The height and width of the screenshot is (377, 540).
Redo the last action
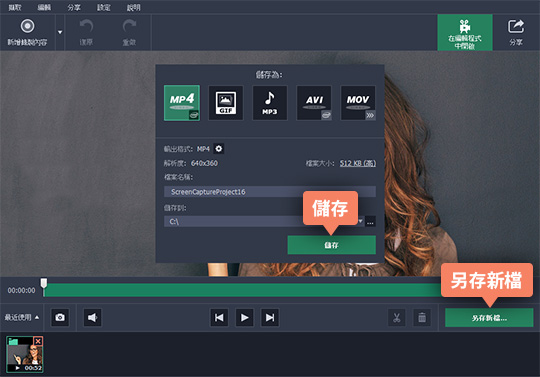tap(129, 33)
